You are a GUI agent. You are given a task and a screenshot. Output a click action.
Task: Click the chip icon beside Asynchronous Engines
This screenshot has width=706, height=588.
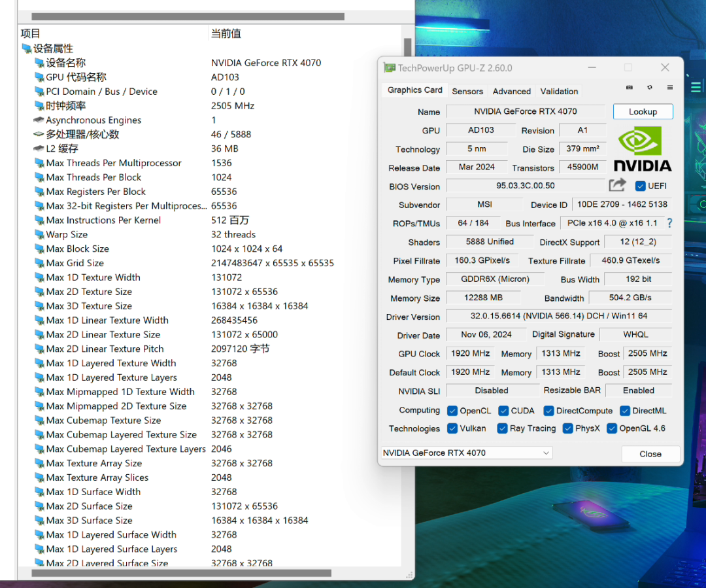pos(39,120)
